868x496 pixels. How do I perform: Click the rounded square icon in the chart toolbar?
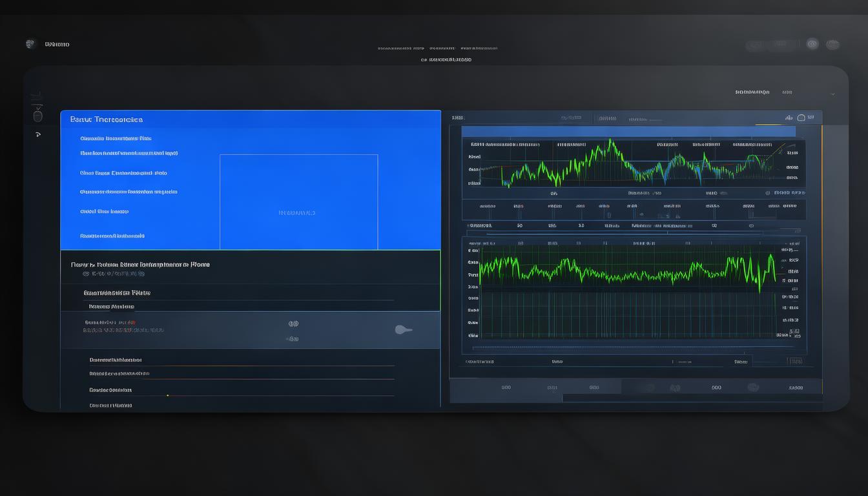pyautogui.click(x=801, y=118)
